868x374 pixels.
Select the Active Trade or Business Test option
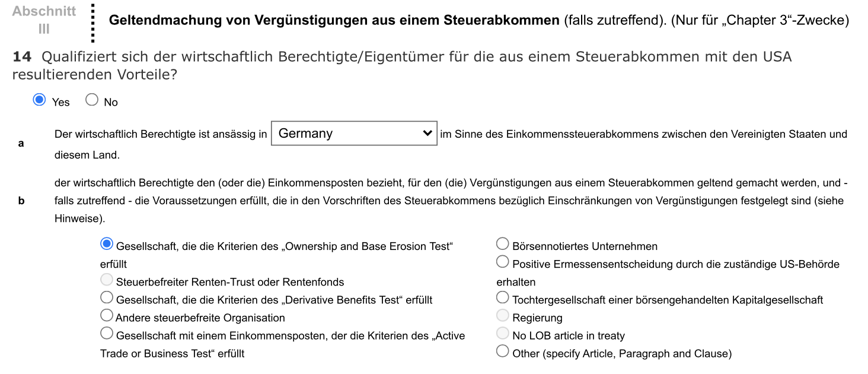pos(107,334)
